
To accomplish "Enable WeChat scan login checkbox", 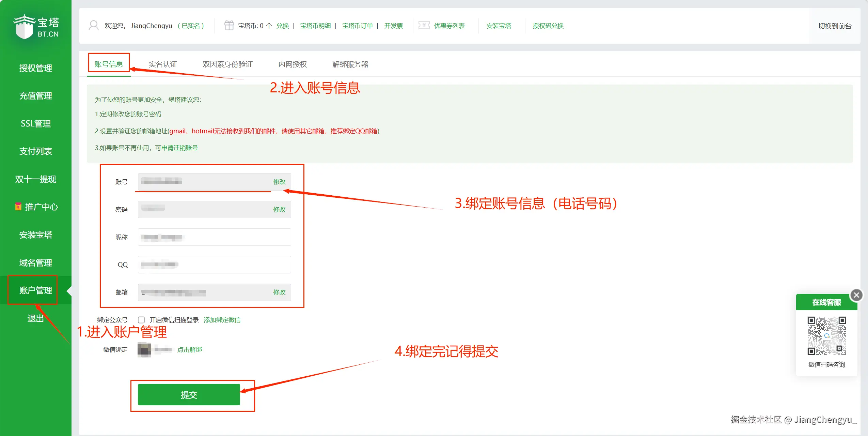I will pos(141,320).
